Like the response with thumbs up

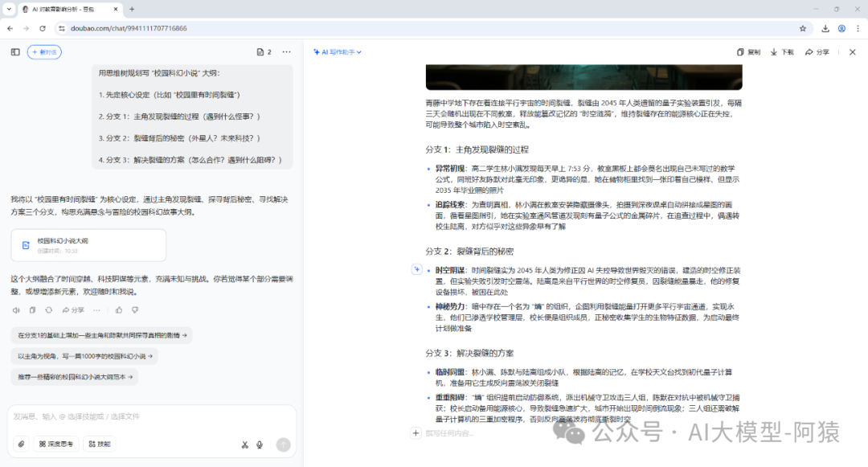point(118,310)
